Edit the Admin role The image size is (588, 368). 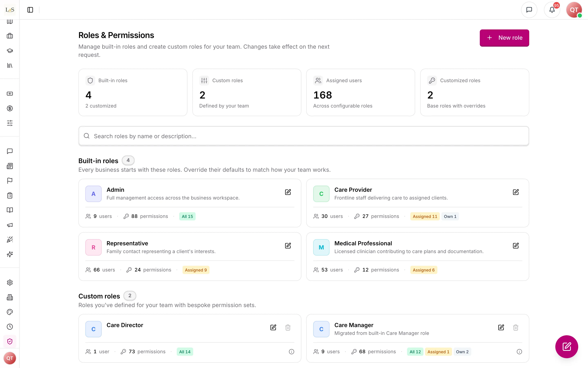coord(288,192)
